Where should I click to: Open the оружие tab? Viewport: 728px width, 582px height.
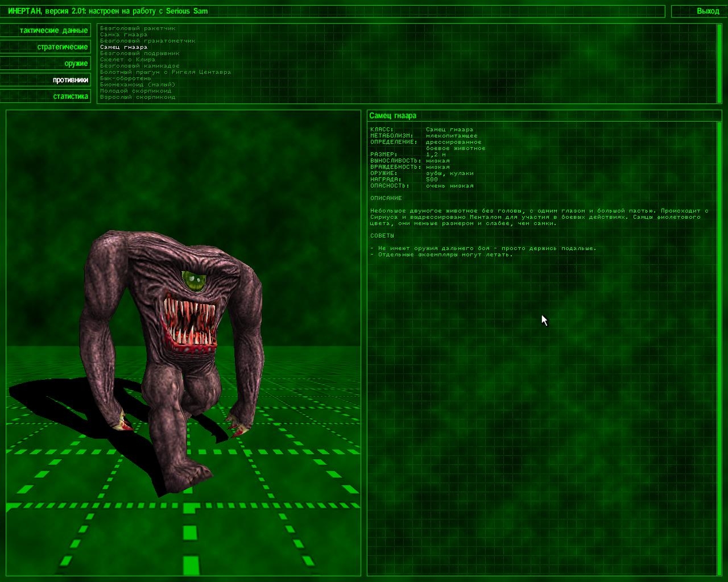(x=45, y=63)
